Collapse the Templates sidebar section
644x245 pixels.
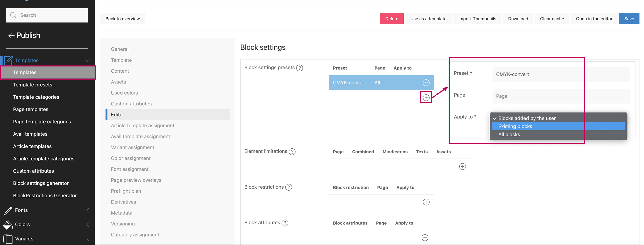tap(88, 61)
